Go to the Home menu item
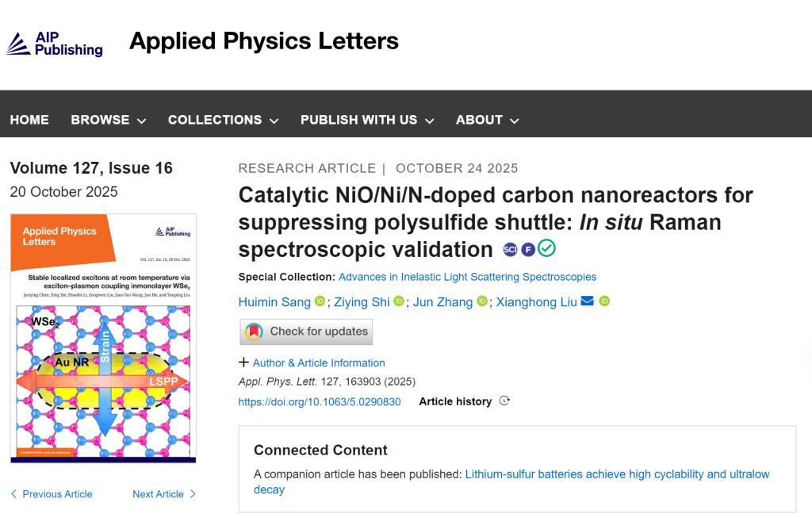Viewport: 812px width, 518px height. coord(29,120)
